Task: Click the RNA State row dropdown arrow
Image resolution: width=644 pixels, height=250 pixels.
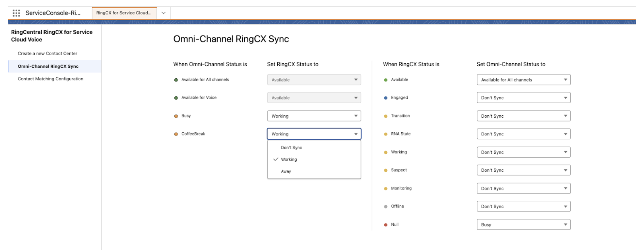Action: (x=565, y=134)
